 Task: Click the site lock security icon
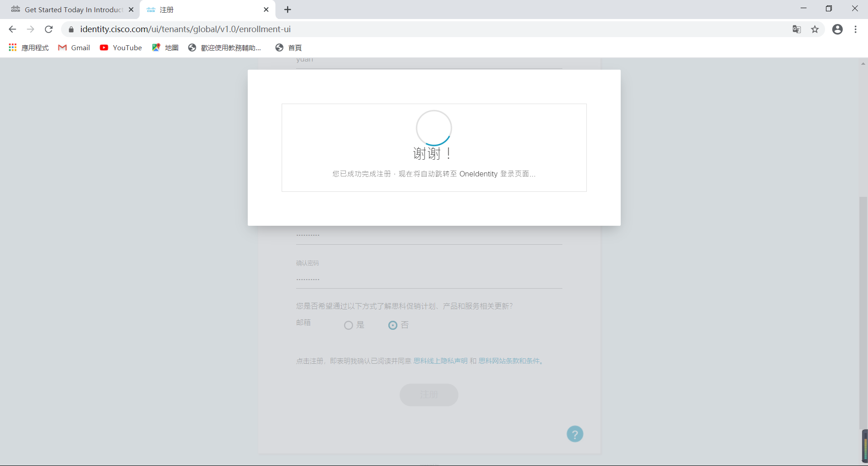tap(71, 29)
